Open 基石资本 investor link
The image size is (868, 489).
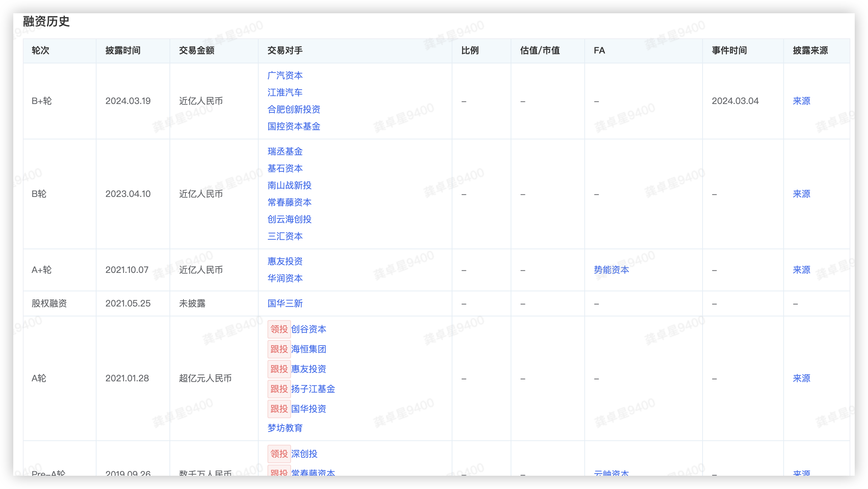pyautogui.click(x=285, y=168)
